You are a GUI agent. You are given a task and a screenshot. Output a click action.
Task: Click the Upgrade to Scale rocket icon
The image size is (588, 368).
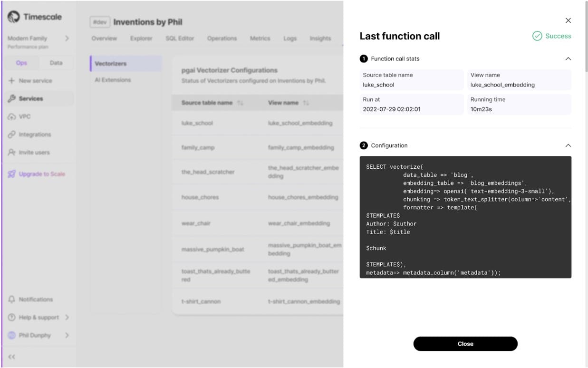[x=12, y=174]
